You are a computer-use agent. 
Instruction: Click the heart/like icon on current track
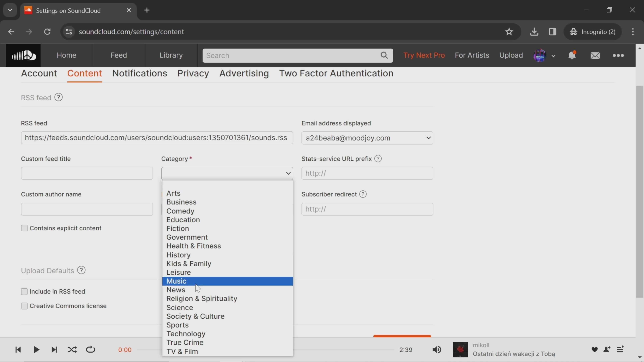tap(594, 349)
